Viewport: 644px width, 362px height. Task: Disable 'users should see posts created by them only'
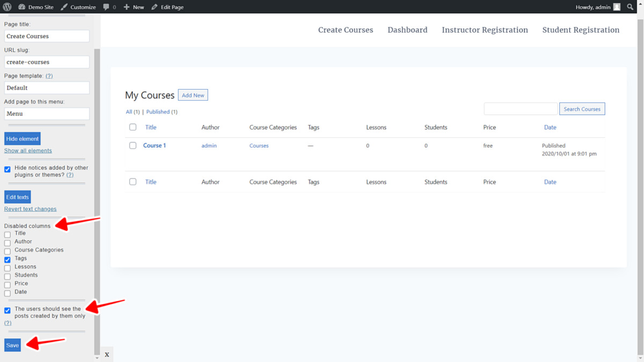7,310
